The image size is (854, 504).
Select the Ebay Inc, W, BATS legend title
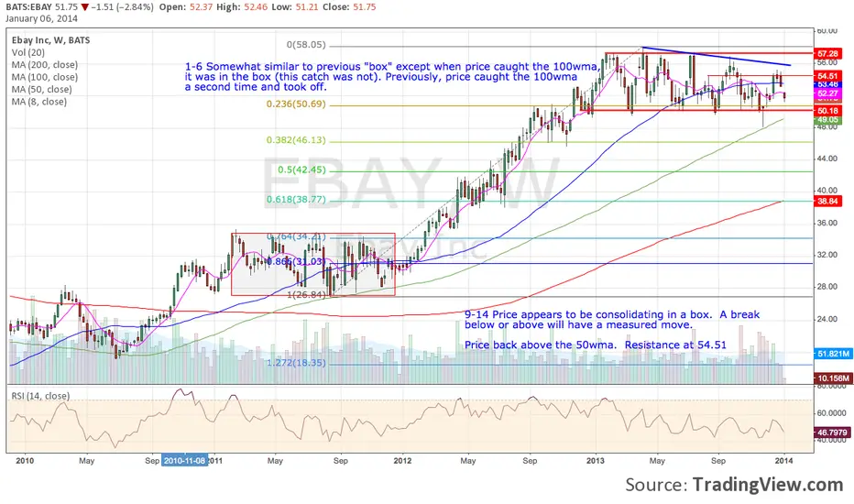pyautogui.click(x=50, y=40)
